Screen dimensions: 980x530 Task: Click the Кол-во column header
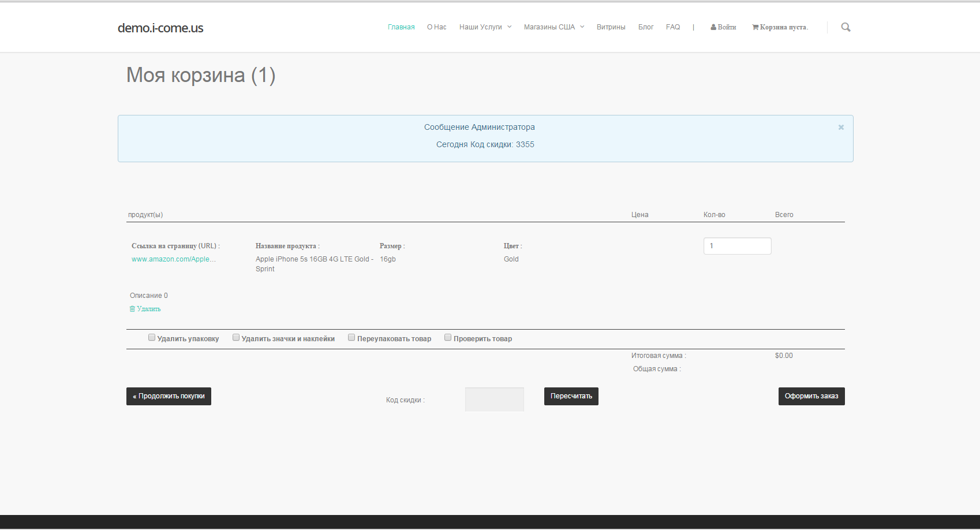(x=715, y=215)
